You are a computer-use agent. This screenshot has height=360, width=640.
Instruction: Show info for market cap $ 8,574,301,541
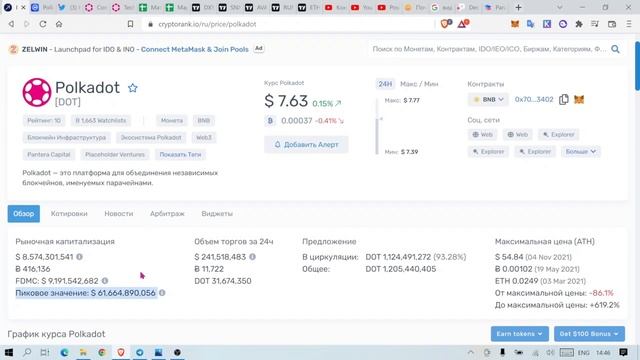pos(79,257)
